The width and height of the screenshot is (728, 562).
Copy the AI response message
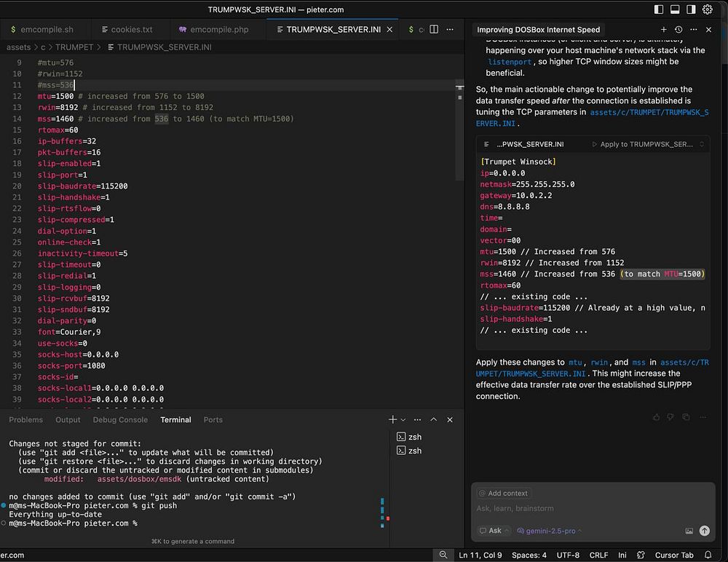coord(686,417)
